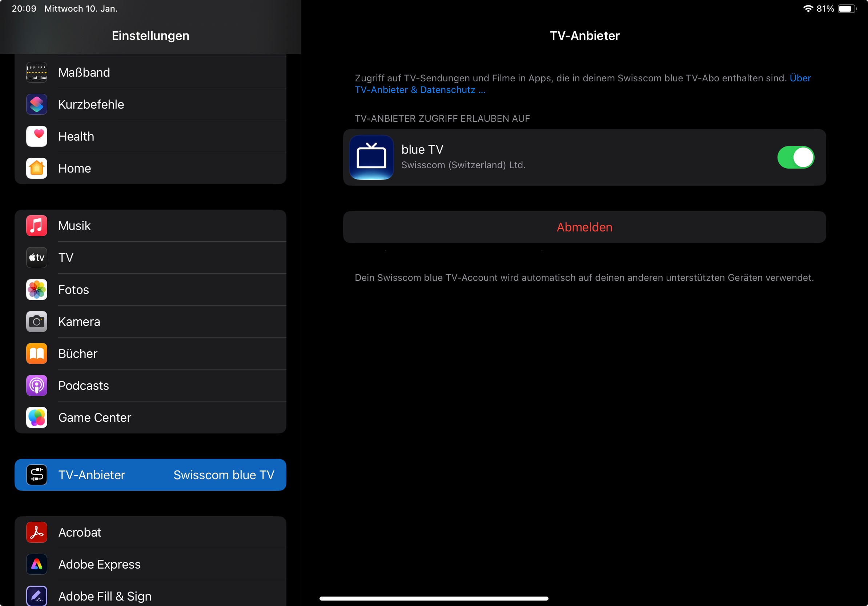Tap the Apple TV icon
Viewport: 868px width, 606px height.
(37, 258)
